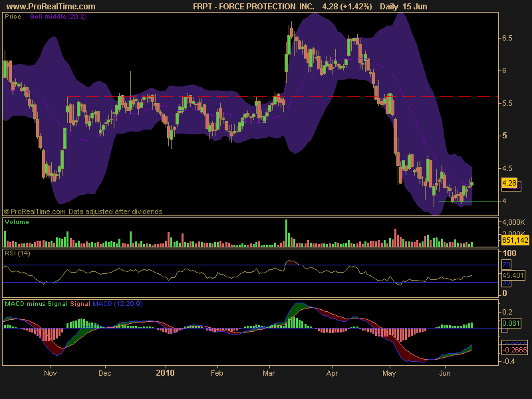The width and height of the screenshot is (532, 399).
Task: Click the Apr label on time axis
Action: 332,373
